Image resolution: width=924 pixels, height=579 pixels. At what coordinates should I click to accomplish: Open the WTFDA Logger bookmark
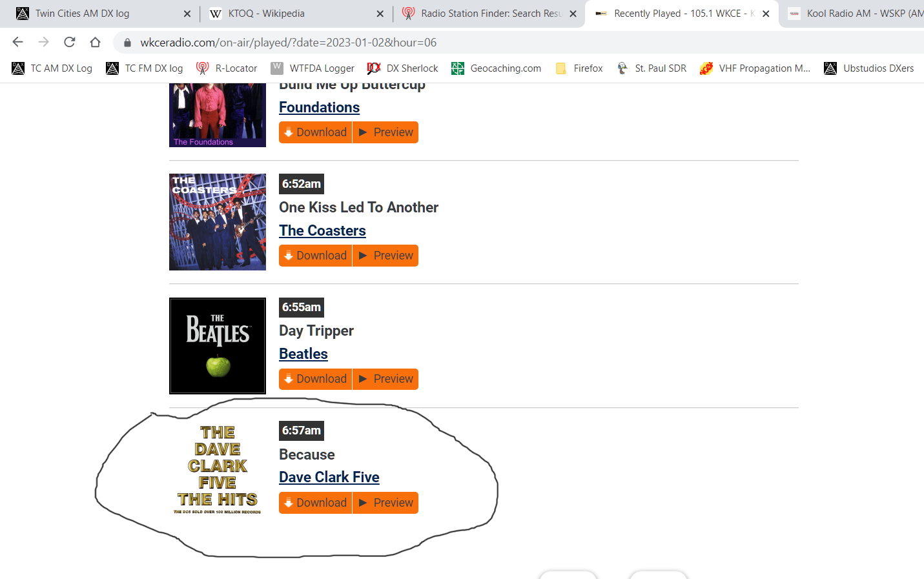click(x=313, y=68)
